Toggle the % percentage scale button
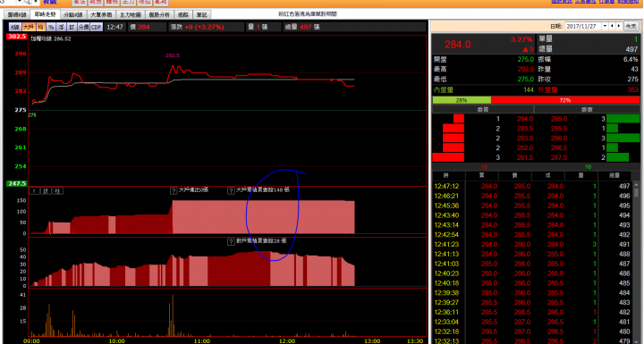 point(51,27)
